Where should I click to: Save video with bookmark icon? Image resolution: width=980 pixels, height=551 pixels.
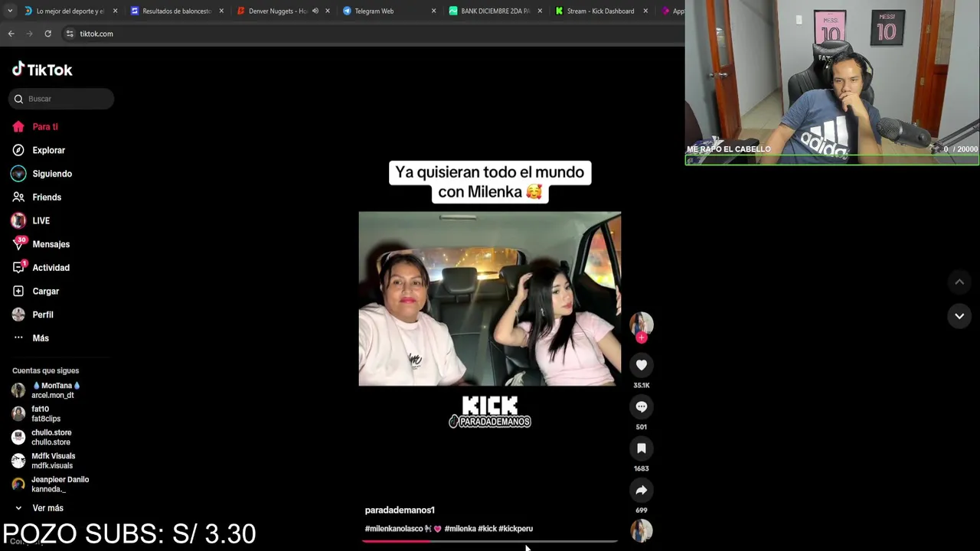tap(642, 448)
